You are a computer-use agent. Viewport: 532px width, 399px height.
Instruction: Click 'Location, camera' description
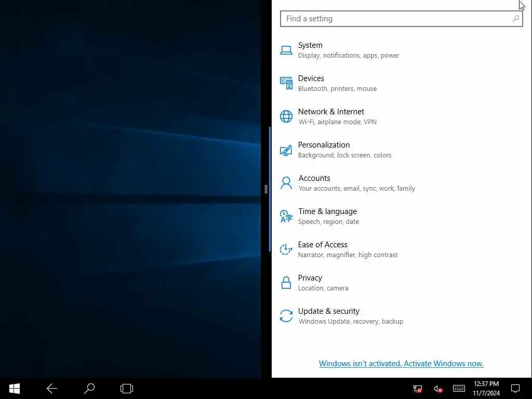click(x=323, y=288)
